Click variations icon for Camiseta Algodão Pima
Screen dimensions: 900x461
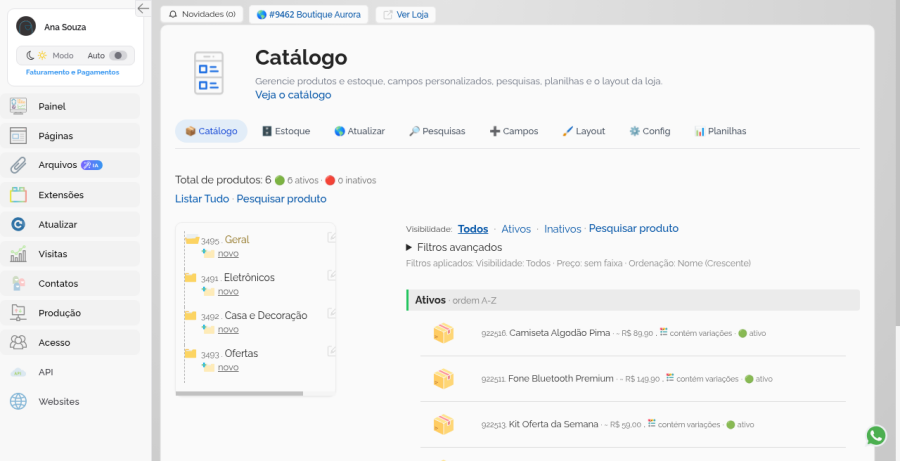pos(664,332)
